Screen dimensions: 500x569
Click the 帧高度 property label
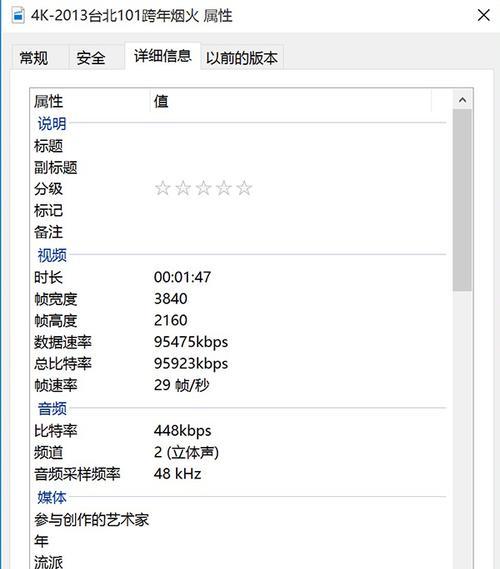click(56, 320)
